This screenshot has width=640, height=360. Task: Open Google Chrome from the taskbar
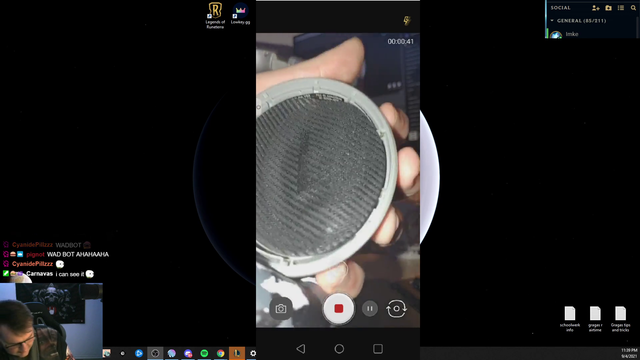click(220, 353)
